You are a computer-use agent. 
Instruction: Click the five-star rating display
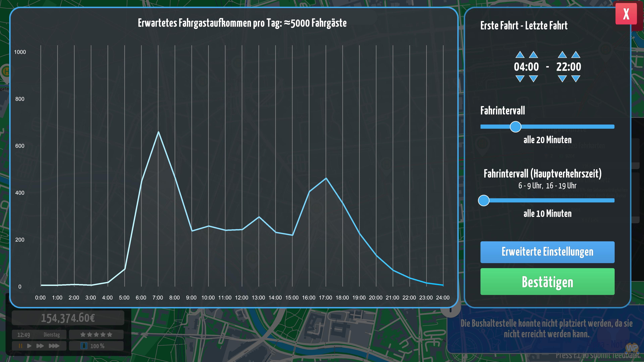(96, 335)
